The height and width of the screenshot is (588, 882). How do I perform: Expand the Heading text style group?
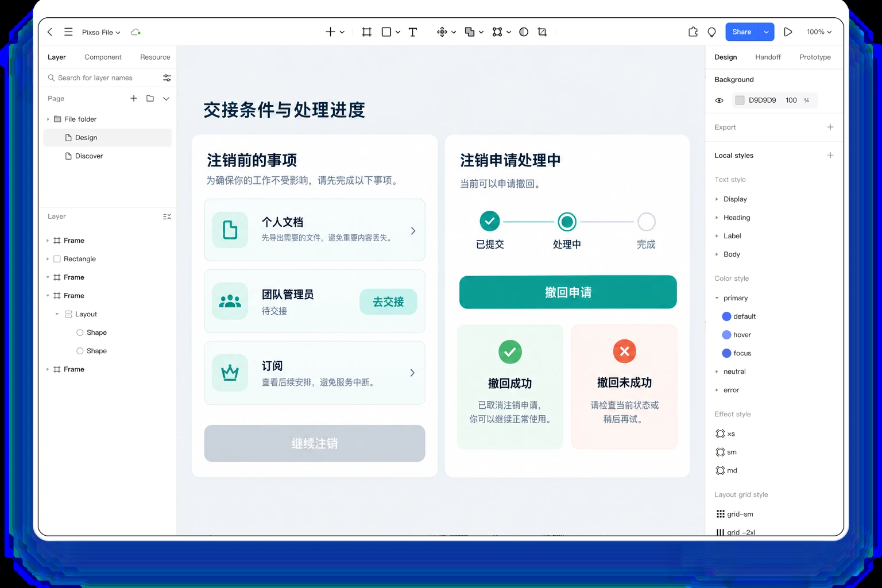[x=717, y=218]
